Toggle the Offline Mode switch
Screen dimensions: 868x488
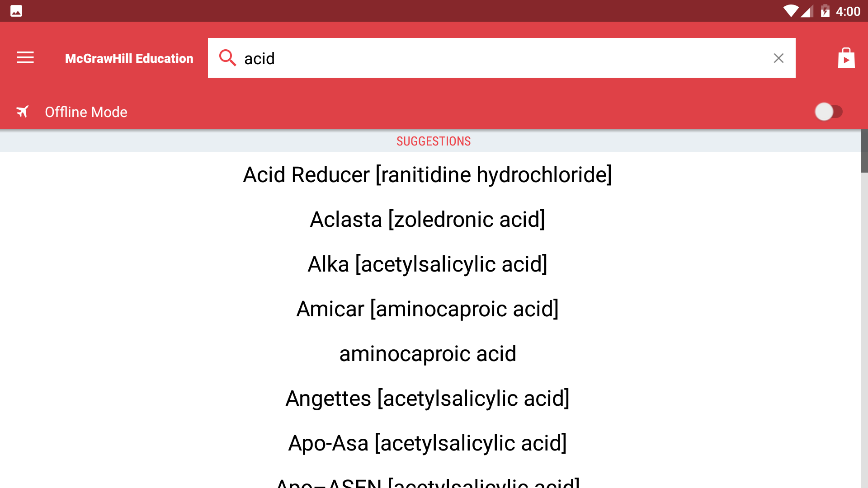(829, 112)
